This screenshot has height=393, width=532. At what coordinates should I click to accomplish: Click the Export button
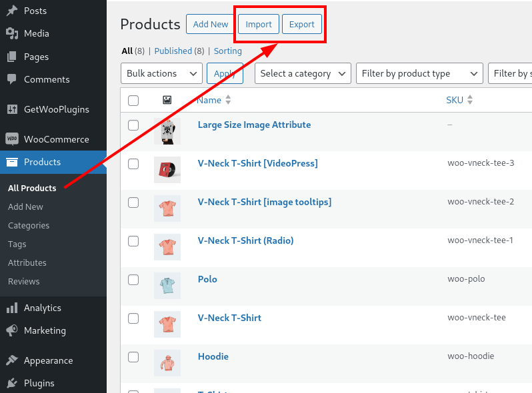tap(302, 24)
